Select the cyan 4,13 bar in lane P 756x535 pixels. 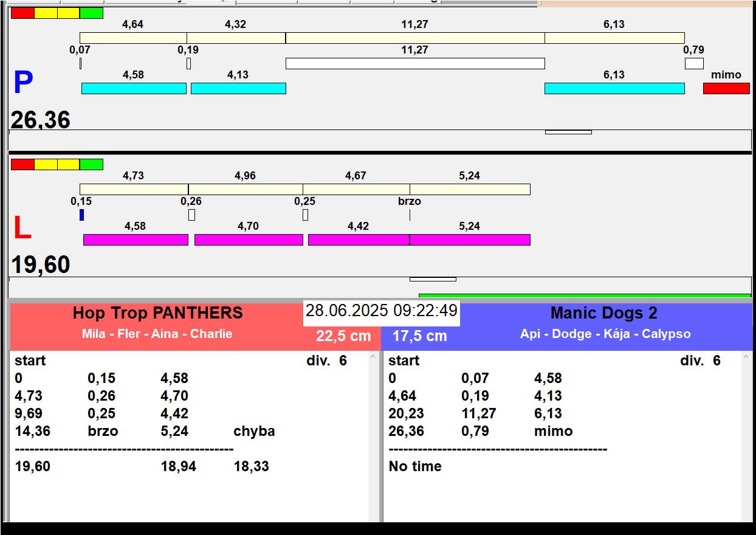coord(238,88)
